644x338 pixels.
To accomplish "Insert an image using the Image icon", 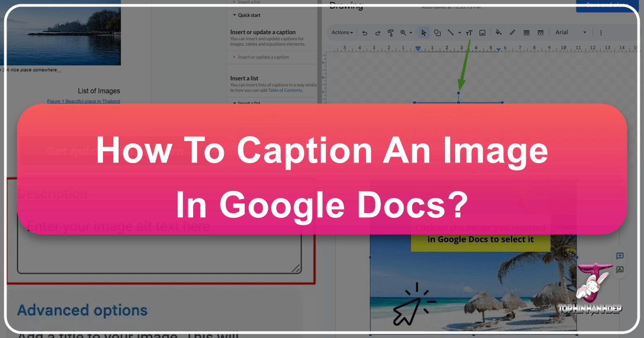I will pos(482,33).
